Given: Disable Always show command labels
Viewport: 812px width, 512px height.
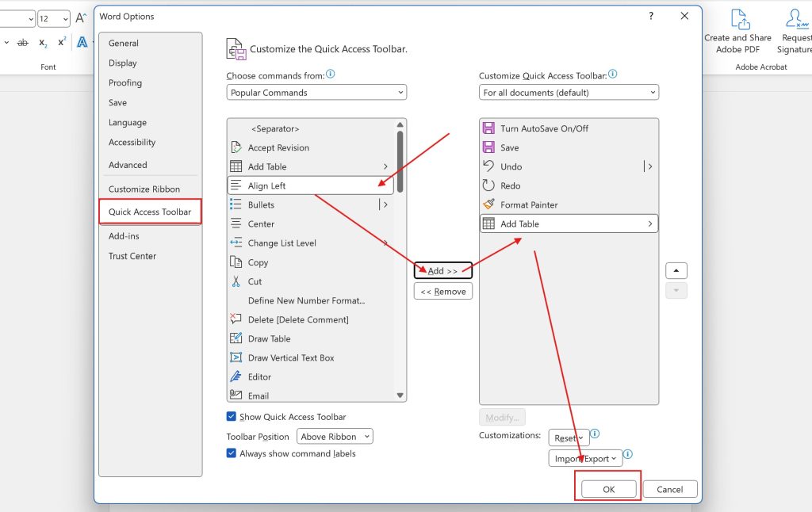Looking at the screenshot, I should [x=231, y=453].
